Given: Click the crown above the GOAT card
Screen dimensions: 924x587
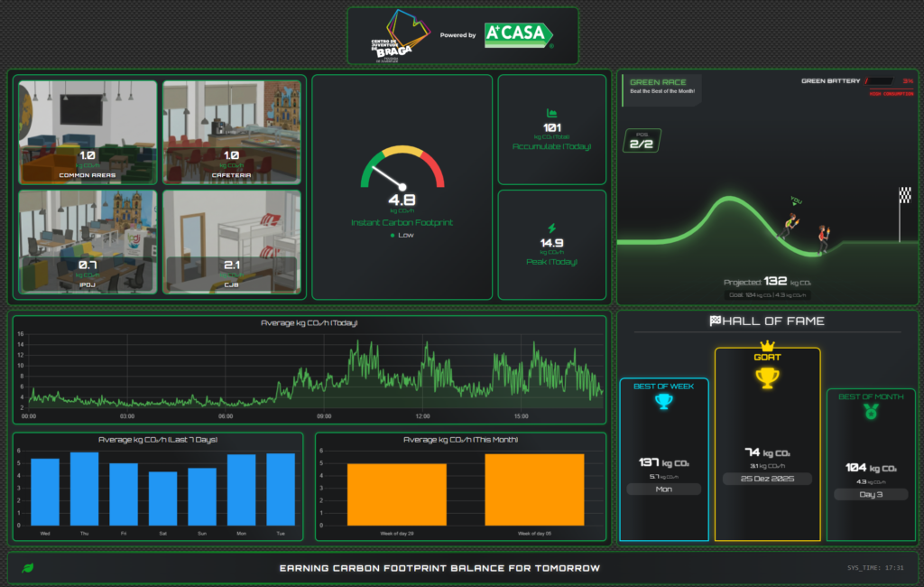Looking at the screenshot, I should pos(767,343).
